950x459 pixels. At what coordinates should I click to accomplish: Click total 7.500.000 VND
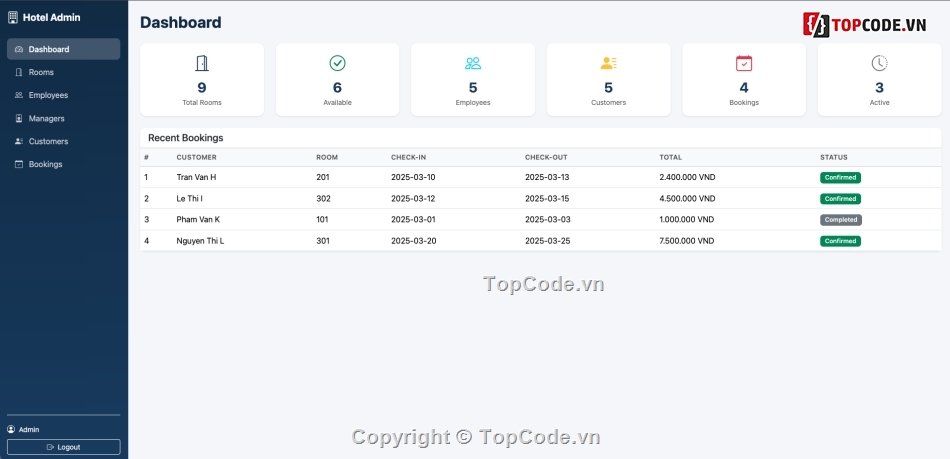(687, 241)
